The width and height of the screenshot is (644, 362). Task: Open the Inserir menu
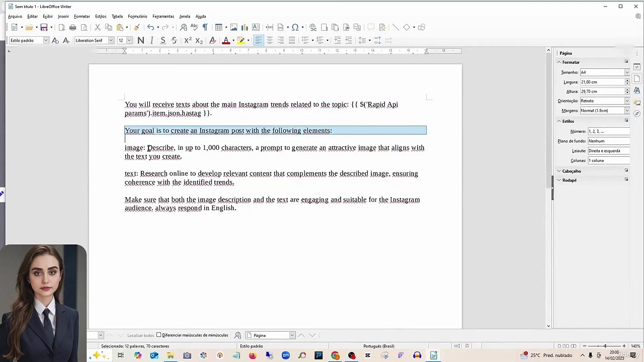[63, 16]
